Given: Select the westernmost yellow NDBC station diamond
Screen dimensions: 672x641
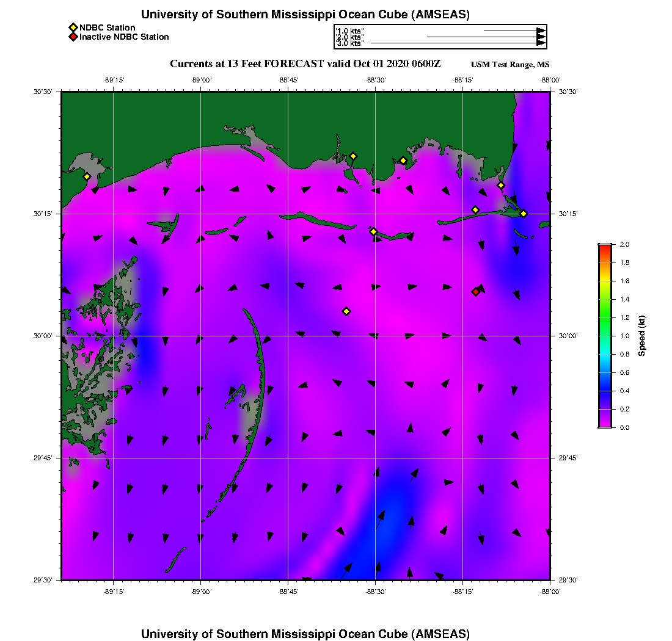Looking at the screenshot, I should [x=87, y=176].
